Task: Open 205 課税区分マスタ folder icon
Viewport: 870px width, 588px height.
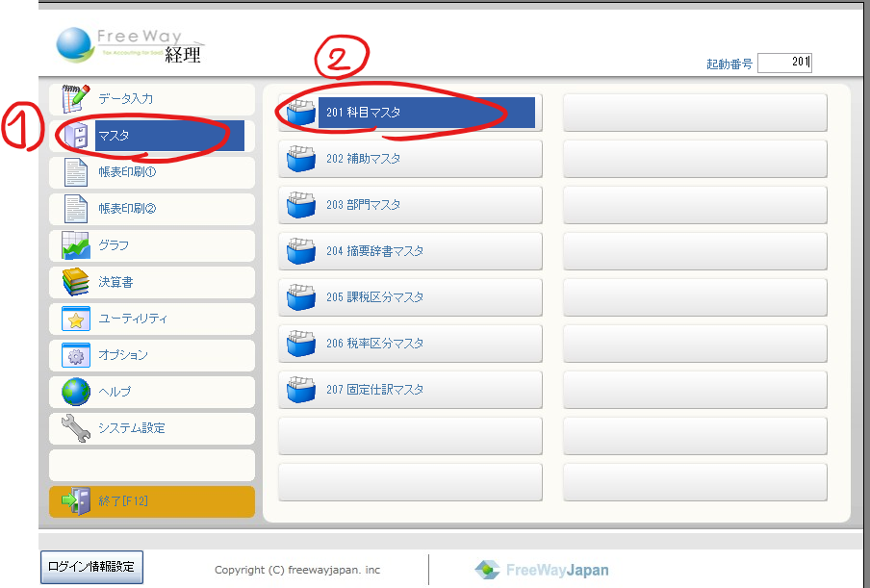Action: click(x=301, y=297)
